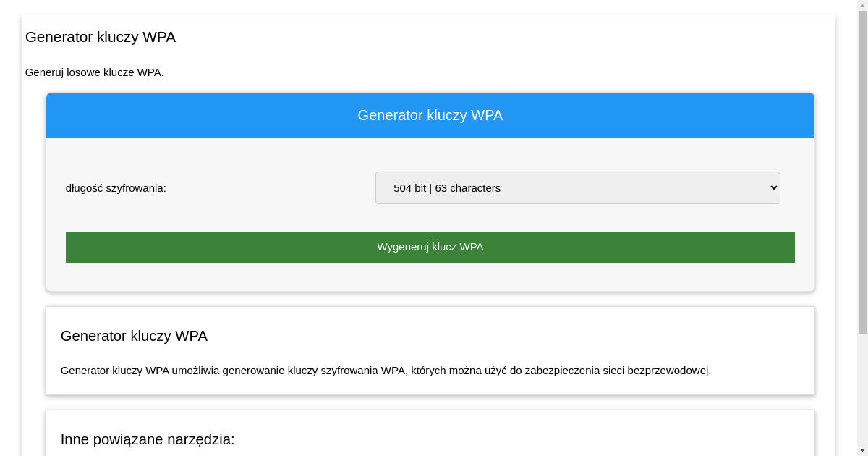Viewport: 868px width, 456px height.
Task: Click the scrollbar down arrow
Action: coord(861,450)
